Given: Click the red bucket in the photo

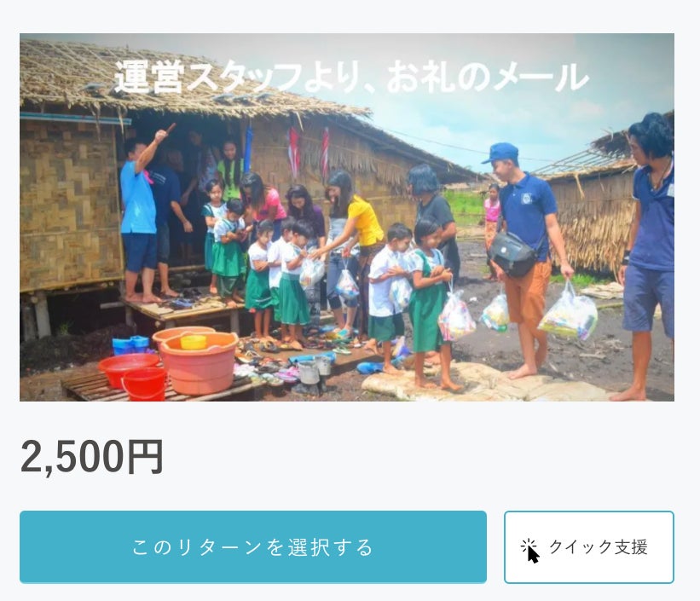Looking at the screenshot, I should [x=144, y=384].
